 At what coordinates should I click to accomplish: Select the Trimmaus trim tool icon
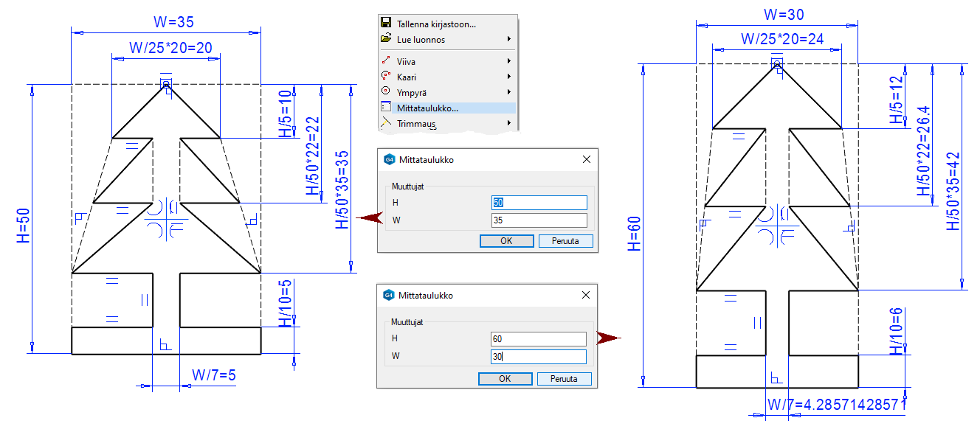click(385, 123)
